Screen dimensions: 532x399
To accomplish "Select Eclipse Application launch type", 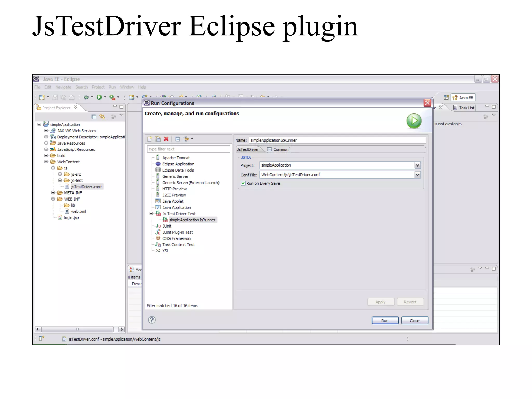I will coord(178,164).
